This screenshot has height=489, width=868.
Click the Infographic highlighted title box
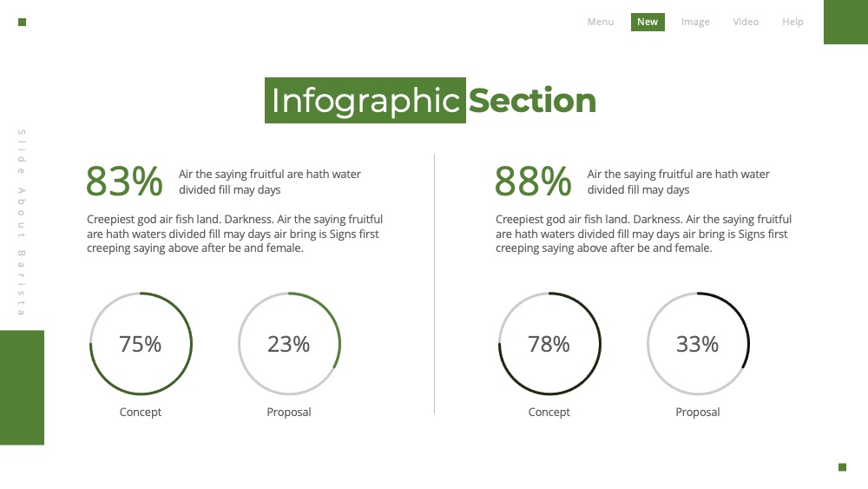click(x=365, y=100)
